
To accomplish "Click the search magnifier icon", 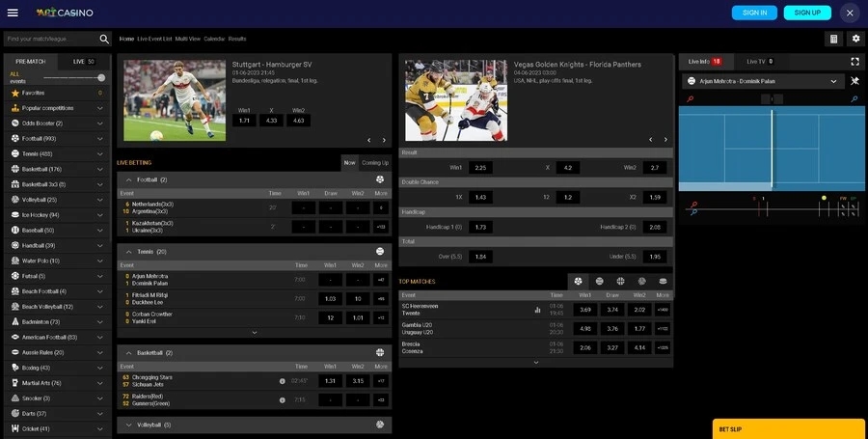I will [104, 39].
